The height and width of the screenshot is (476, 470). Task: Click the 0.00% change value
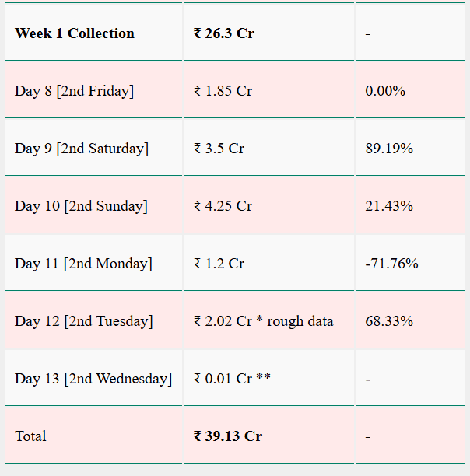[385, 91]
